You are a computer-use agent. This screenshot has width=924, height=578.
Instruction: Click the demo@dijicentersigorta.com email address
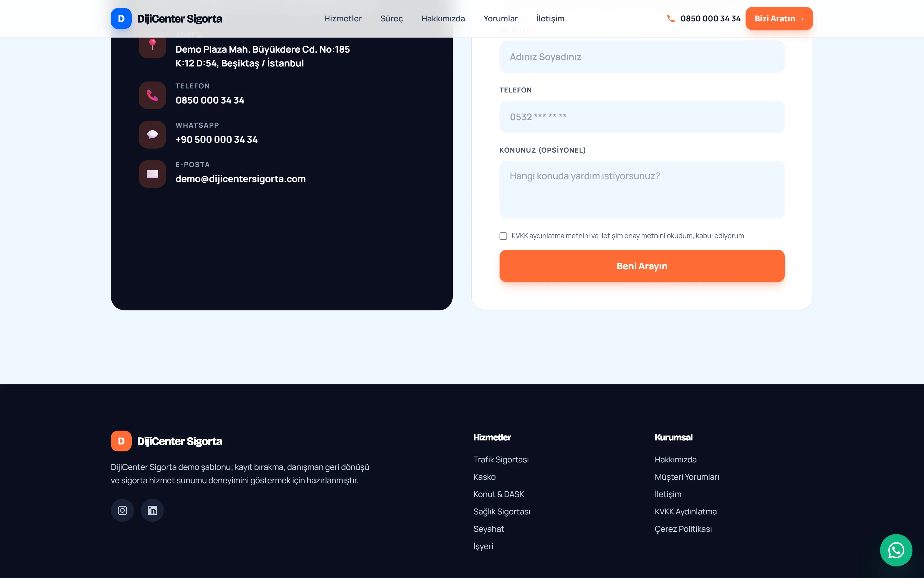point(241,179)
